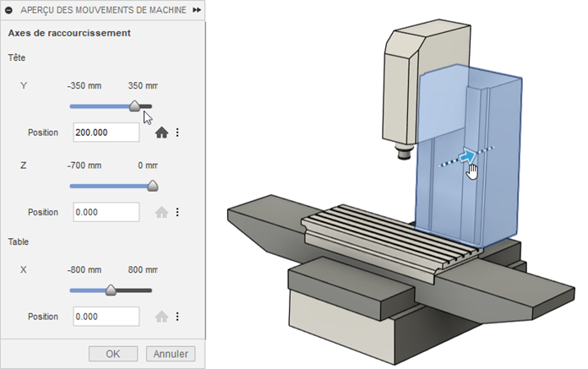The image size is (588, 369).
Task: Click the "Axes de raccourcissement" heading
Action: click(x=69, y=33)
